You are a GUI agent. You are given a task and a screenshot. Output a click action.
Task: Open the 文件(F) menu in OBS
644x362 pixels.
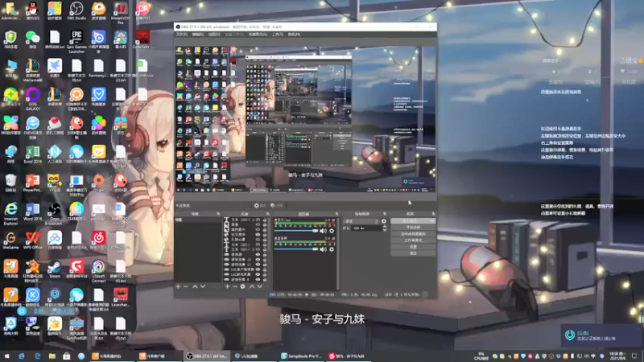click(x=182, y=35)
